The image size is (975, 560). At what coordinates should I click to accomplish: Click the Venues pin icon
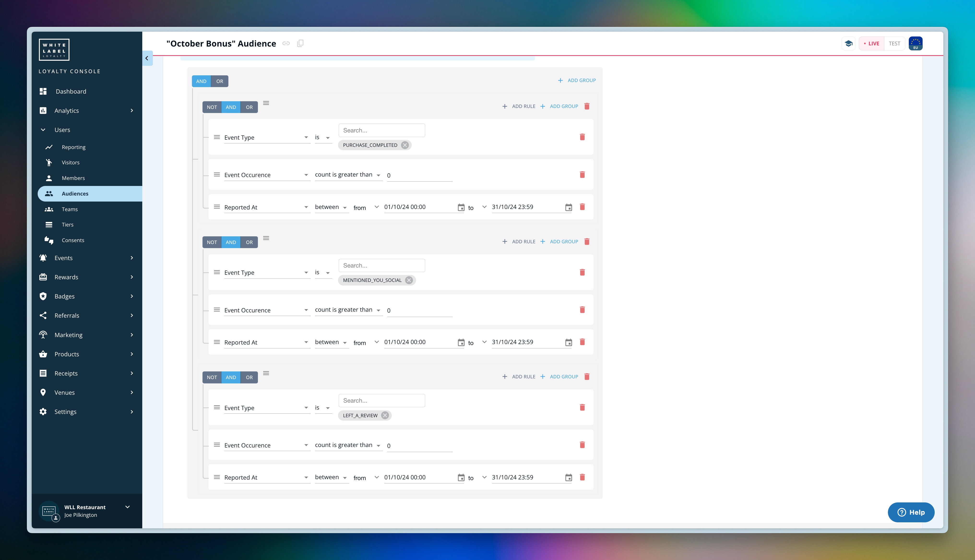pyautogui.click(x=43, y=392)
